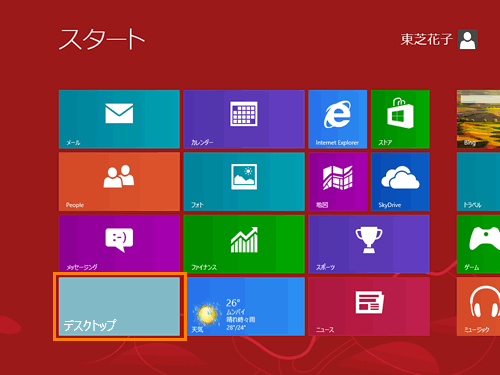Click the user account avatar picture
The width and height of the screenshot is (500, 375).
[468, 39]
